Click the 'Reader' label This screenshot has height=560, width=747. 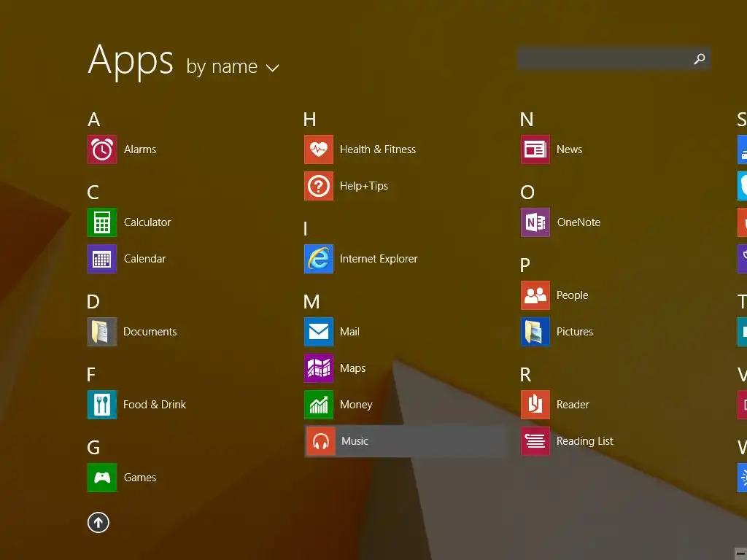[x=573, y=405]
